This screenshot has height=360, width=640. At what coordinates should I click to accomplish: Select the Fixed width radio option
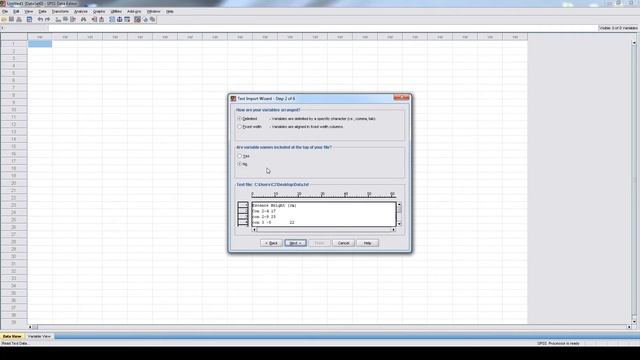coord(240,127)
